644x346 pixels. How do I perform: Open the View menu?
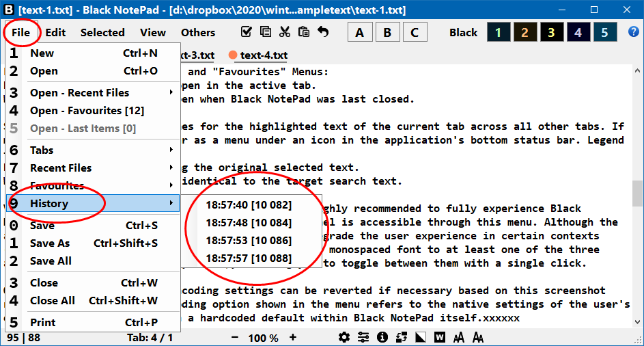point(153,33)
